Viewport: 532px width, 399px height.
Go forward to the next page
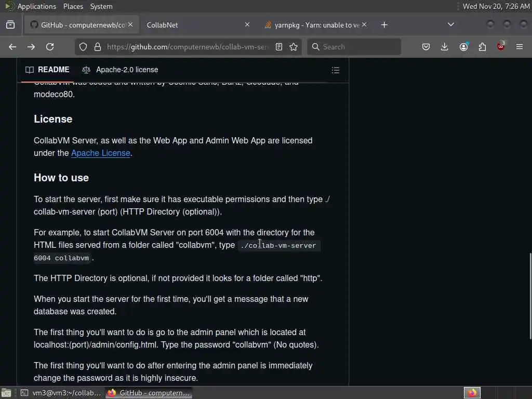click(x=31, y=47)
